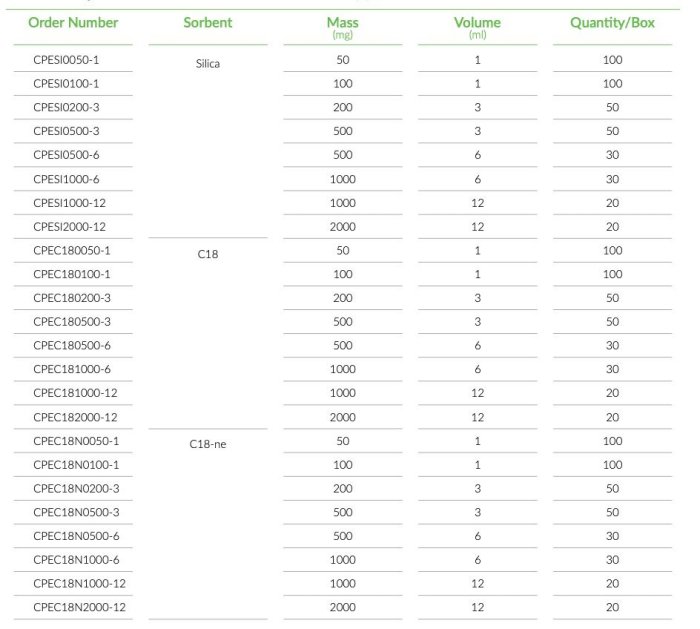
Task: Click order number CPEC18N0500-3
Action: click(76, 512)
